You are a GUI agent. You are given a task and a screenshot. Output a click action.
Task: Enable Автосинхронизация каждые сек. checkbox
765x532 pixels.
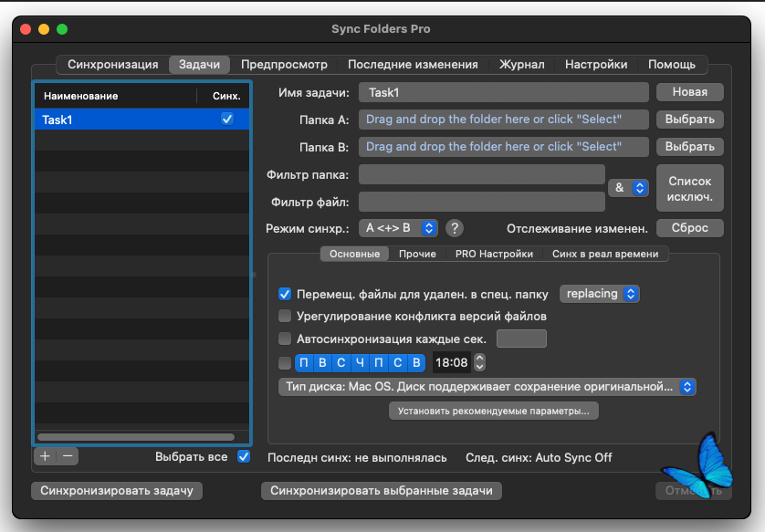[x=285, y=339]
